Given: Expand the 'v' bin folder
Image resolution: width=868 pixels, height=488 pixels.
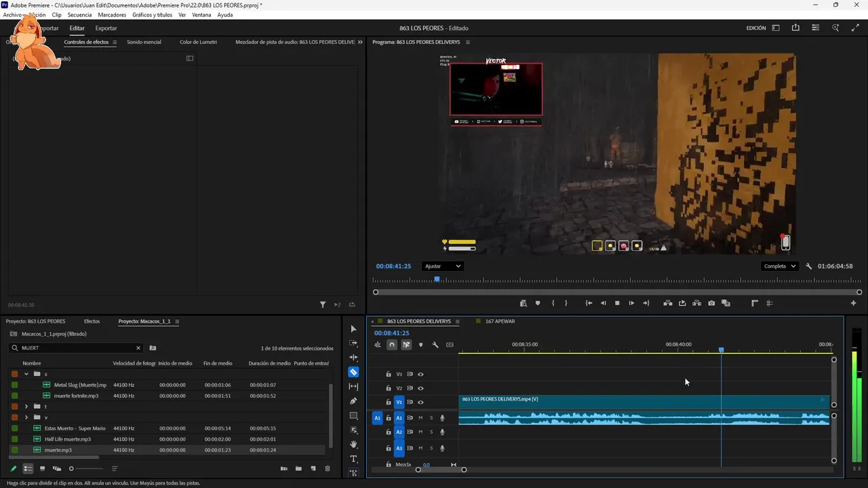Looking at the screenshot, I should point(26,418).
